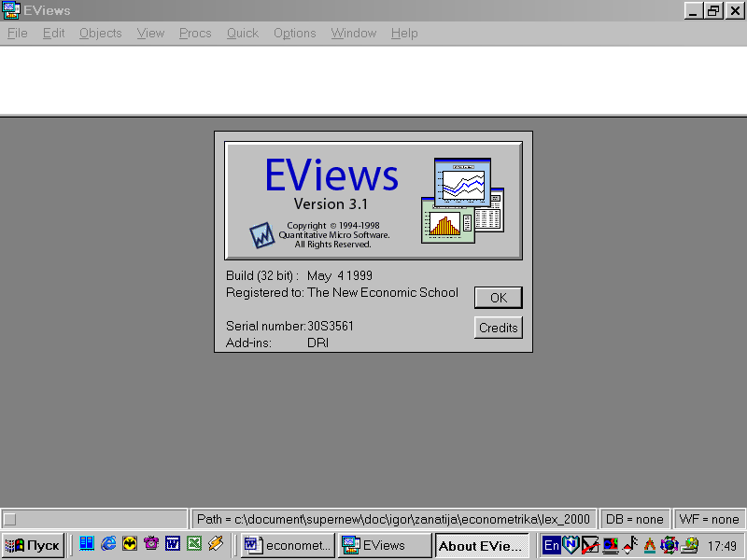This screenshot has height=560, width=747.
Task: Click the DRI add-ins value
Action: pos(317,343)
